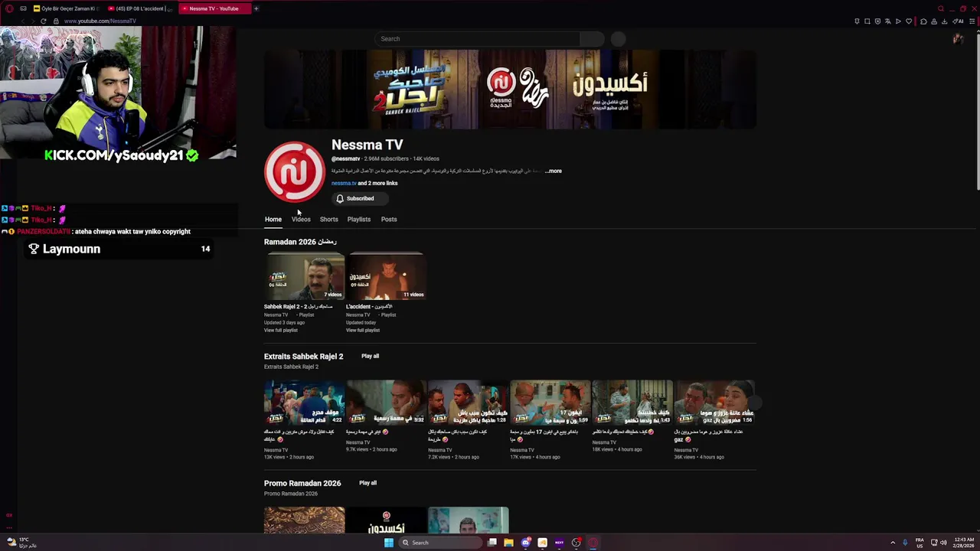Click the taskbar microphone icon

(x=905, y=543)
